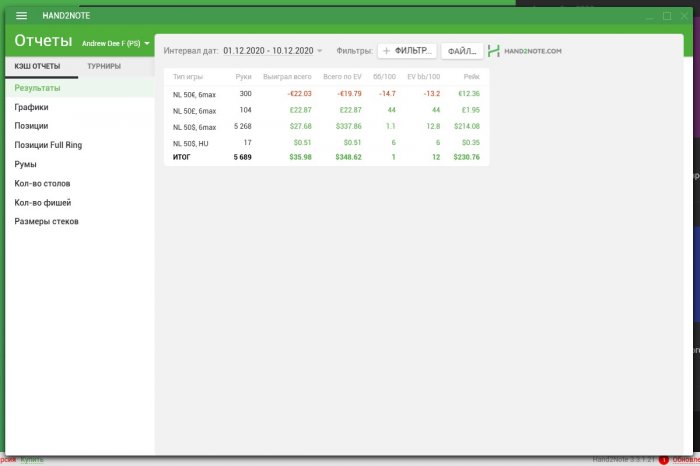
Task: Select the NL 50£, 6max row
Action: 326,110
